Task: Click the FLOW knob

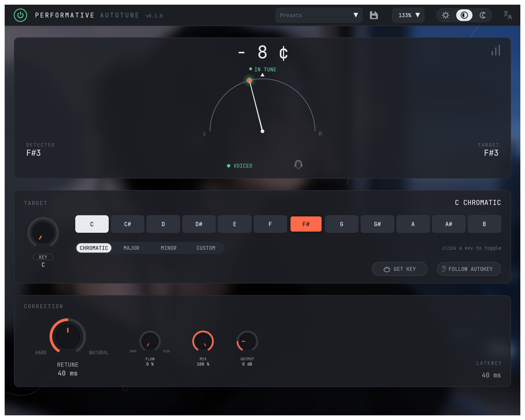Action: pos(150,341)
